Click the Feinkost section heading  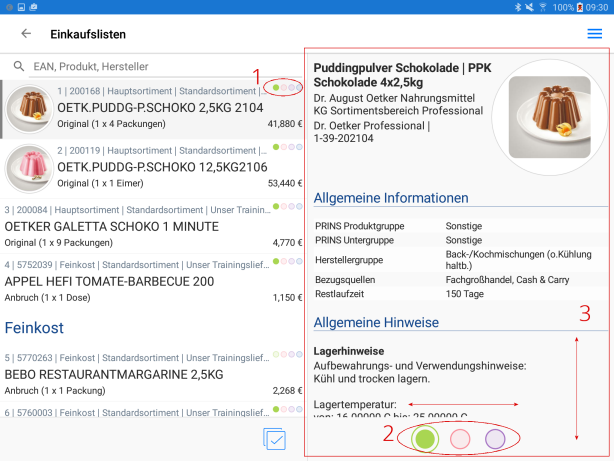[34, 328]
